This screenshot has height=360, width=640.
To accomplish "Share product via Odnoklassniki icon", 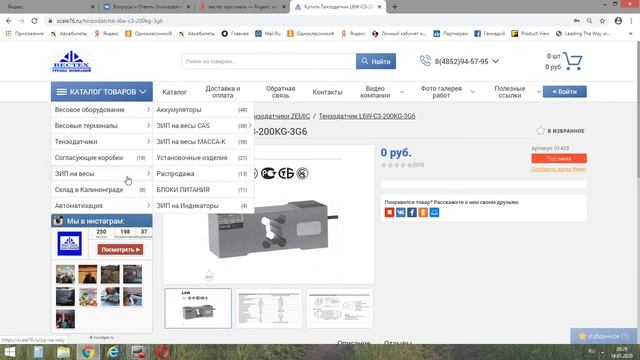I will click(423, 212).
